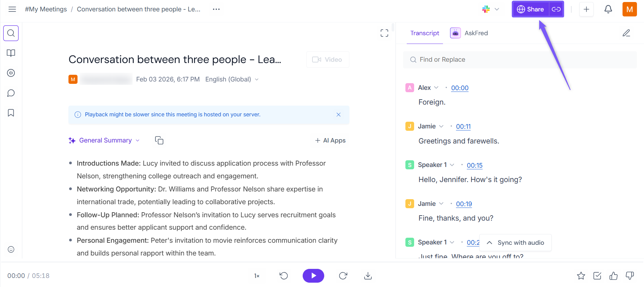644x287 pixels.
Task: Open the notebook icon in sidebar
Action: [x=11, y=53]
